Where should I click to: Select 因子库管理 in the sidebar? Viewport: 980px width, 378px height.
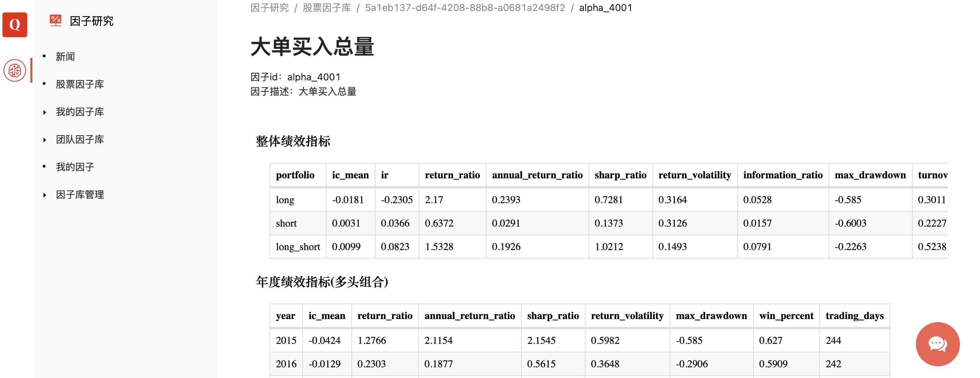[x=80, y=195]
